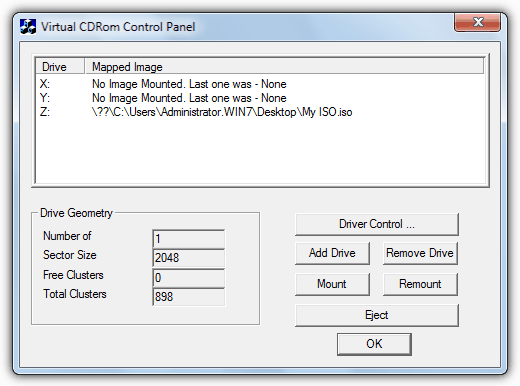
Task: Click Y: 'No Image Mounted' mapped image text
Action: pyautogui.click(x=189, y=98)
